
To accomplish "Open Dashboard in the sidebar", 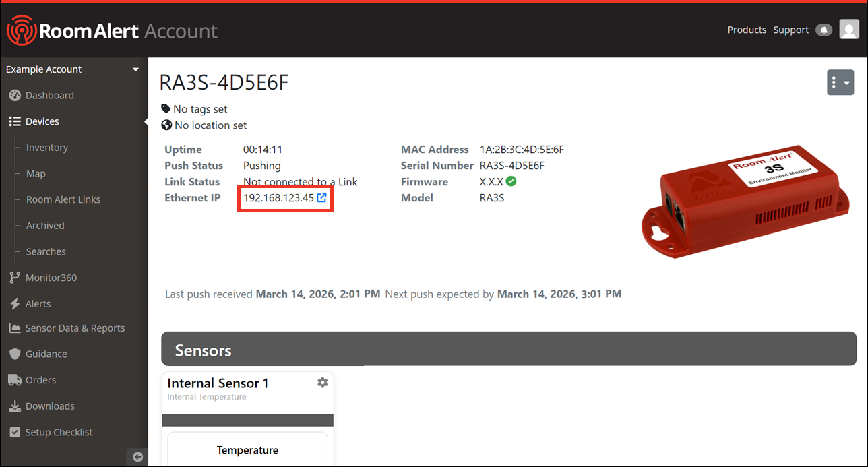I will pyautogui.click(x=49, y=96).
